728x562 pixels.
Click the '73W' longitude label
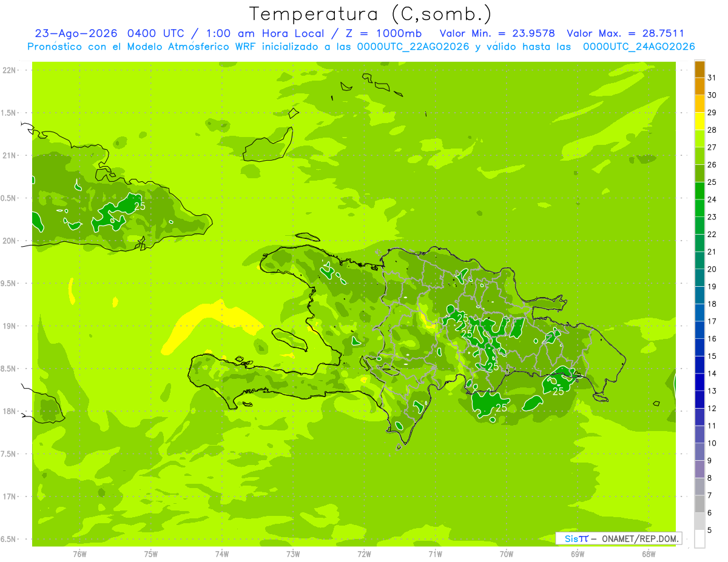[293, 554]
